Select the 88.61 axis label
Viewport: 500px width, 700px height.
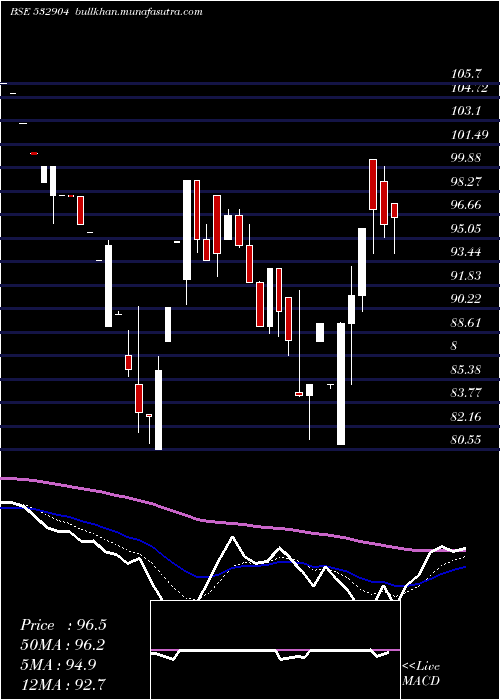tap(466, 322)
